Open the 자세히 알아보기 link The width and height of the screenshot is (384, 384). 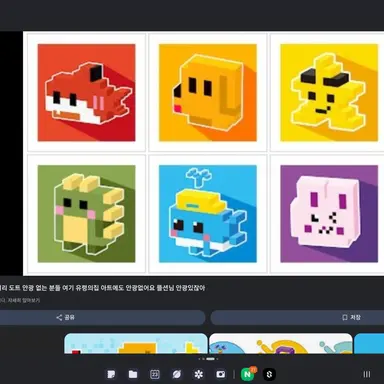pyautogui.click(x=24, y=300)
